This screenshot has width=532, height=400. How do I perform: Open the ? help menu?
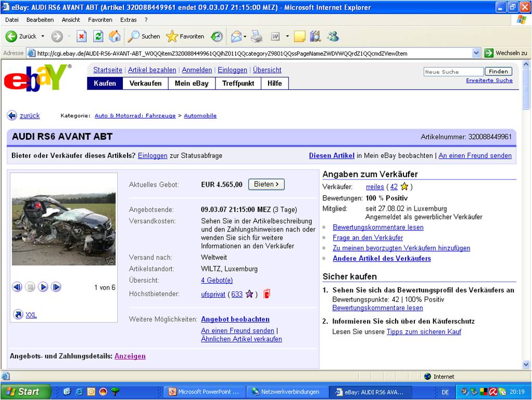coord(146,20)
